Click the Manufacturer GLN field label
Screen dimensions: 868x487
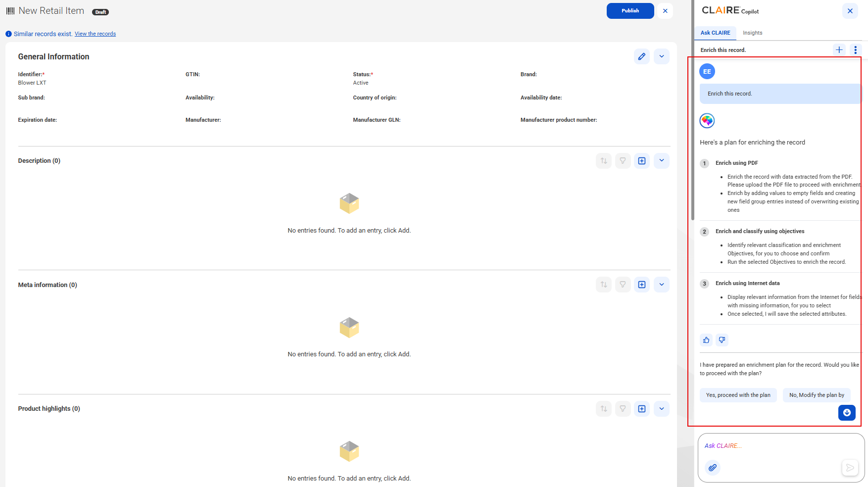pyautogui.click(x=377, y=120)
